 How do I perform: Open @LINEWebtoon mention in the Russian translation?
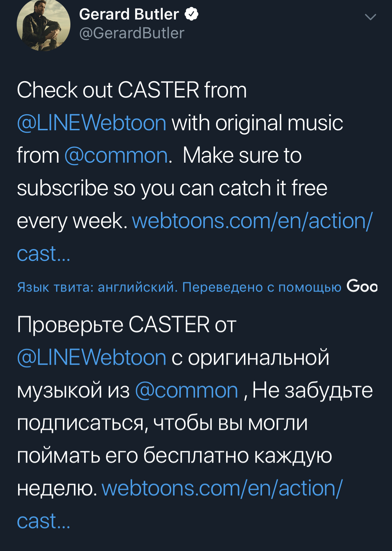[92, 358]
